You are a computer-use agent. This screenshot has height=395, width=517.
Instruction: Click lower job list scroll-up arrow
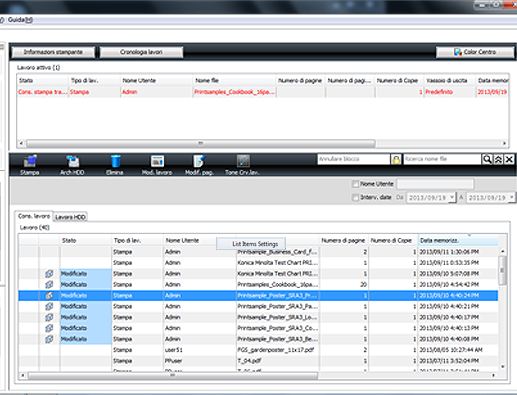[x=503, y=251]
